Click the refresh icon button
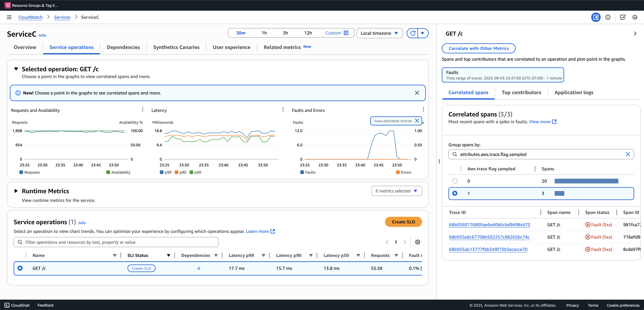This screenshot has height=310, width=644. pos(413,33)
